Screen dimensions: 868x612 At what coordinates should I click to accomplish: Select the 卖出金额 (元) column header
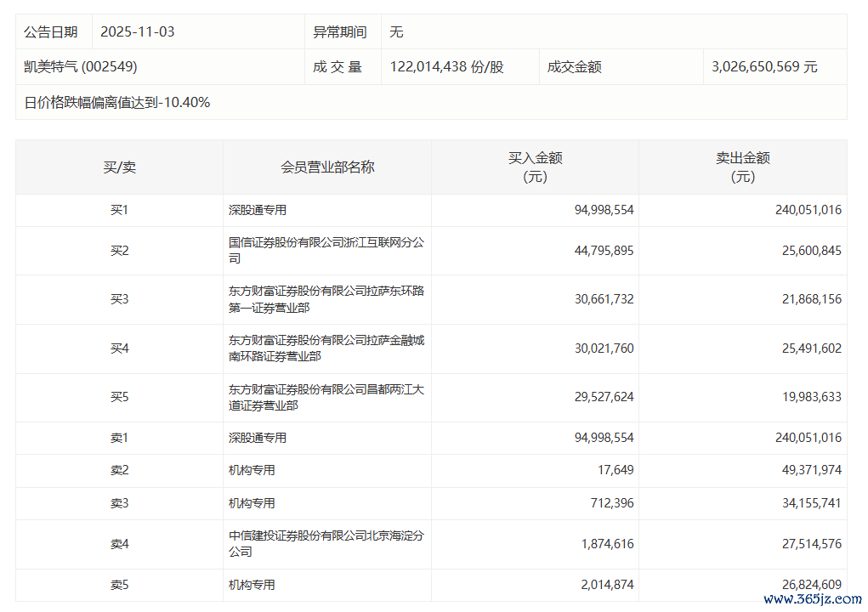(x=742, y=167)
